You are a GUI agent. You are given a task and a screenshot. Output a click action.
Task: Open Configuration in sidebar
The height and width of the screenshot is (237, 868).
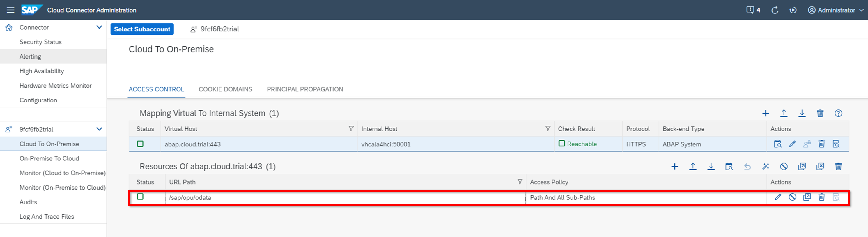tap(38, 100)
